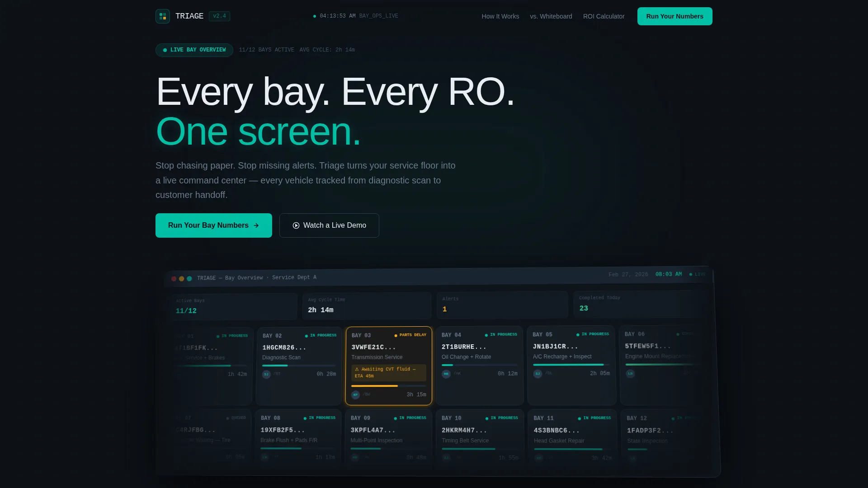Click the LIVE indicator in dashboard header
Screen dimensions: 868x488
[x=697, y=274]
